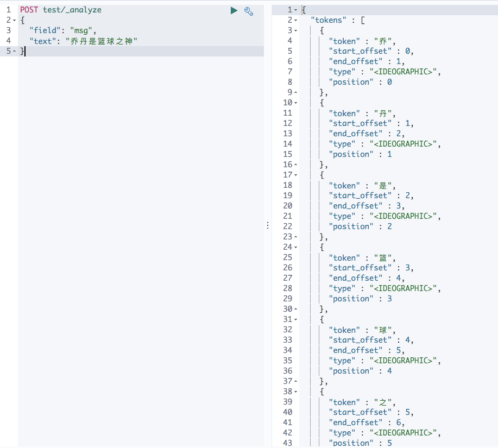Viewport: 498px width, 448px height.
Task: Click fold-end marker at request line 5
Action: point(14,51)
